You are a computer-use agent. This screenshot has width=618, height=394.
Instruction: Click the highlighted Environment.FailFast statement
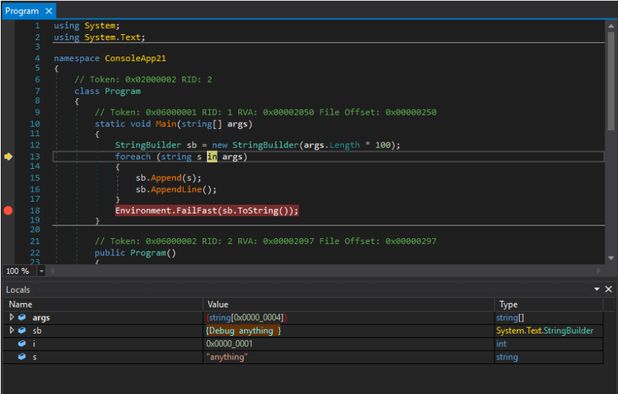pos(207,210)
